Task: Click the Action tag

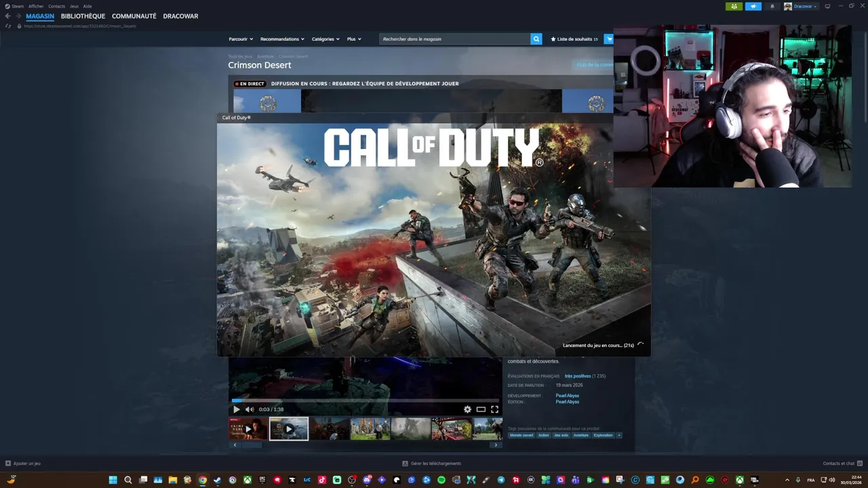Action: click(x=543, y=435)
